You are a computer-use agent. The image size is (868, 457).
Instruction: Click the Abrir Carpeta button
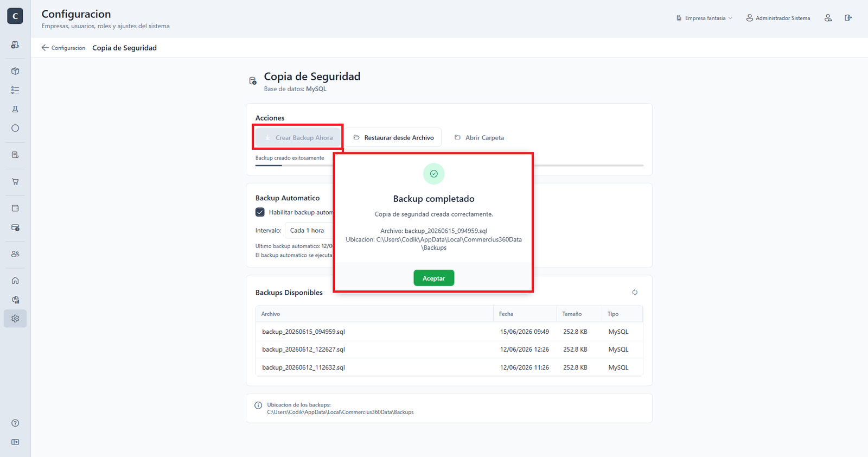[x=480, y=138]
